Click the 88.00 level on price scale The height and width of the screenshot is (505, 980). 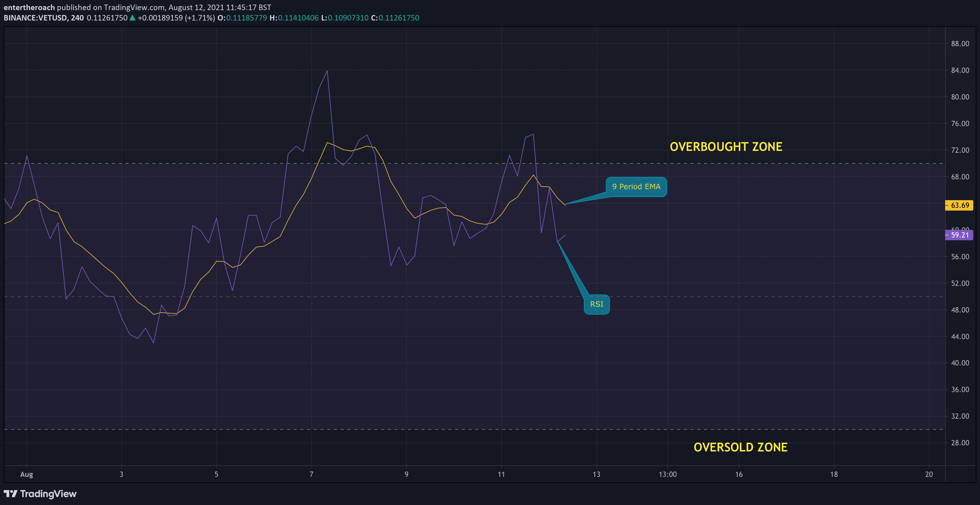[x=960, y=44]
